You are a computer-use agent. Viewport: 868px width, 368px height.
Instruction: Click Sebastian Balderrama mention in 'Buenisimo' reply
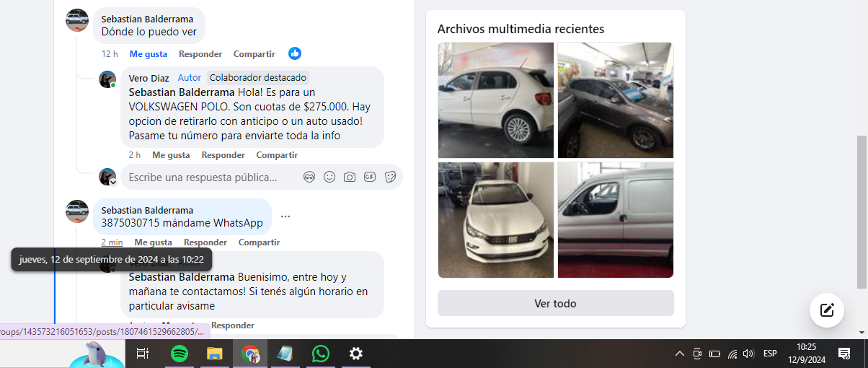point(182,277)
